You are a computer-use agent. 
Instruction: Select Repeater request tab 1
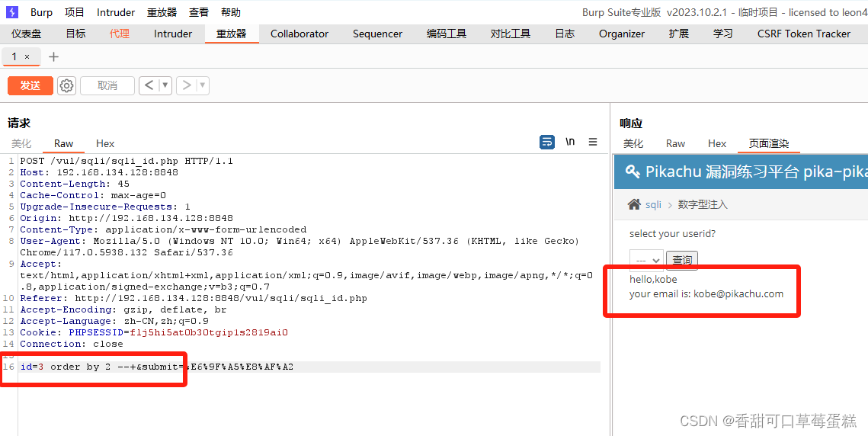[x=14, y=57]
